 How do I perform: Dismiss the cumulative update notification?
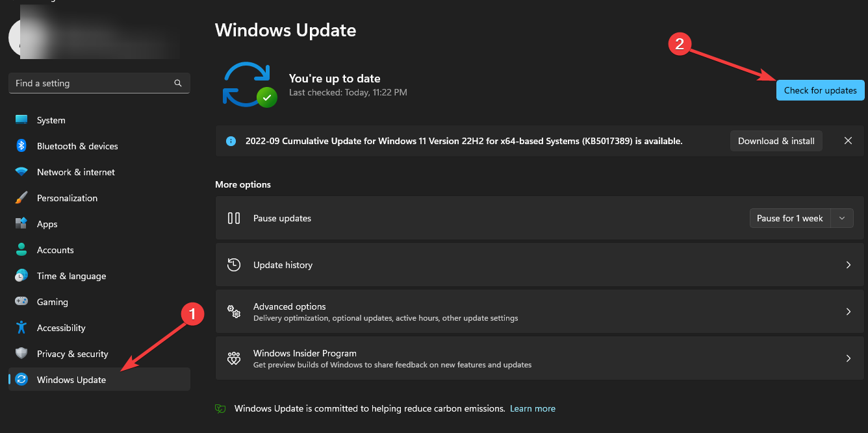[848, 141]
